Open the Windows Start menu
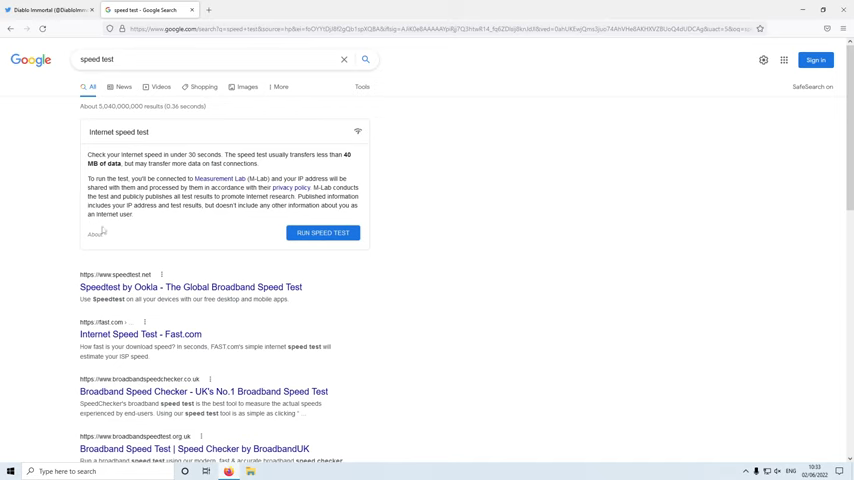 tap(10, 471)
